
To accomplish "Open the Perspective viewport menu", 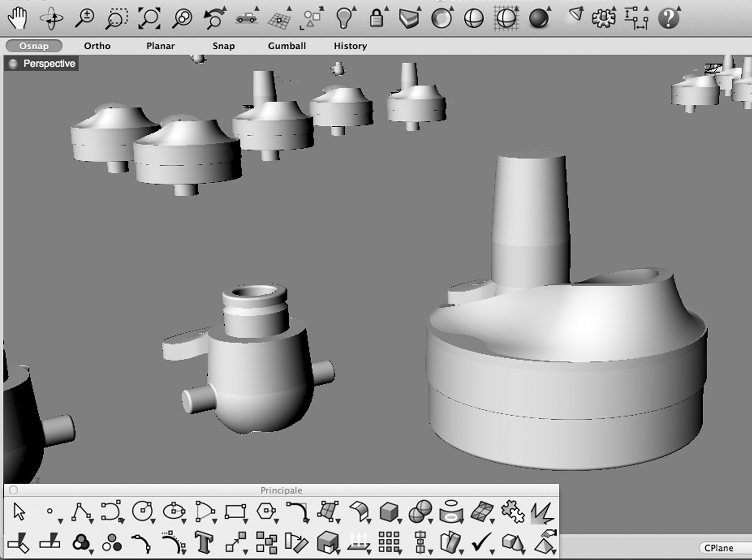I will pyautogui.click(x=49, y=63).
